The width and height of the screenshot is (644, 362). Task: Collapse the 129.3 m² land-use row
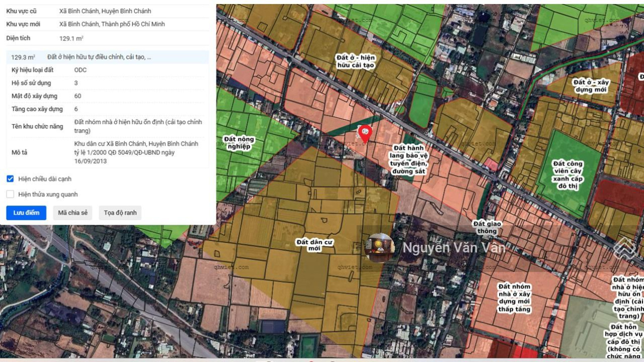coord(108,57)
